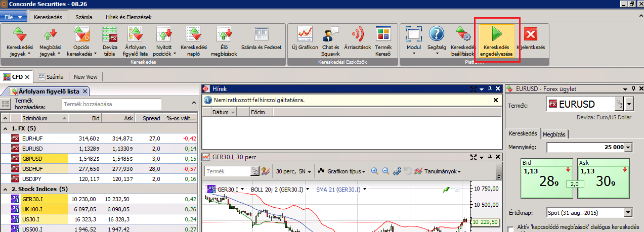Collapse 2. Stock Indices group

(x=6, y=189)
